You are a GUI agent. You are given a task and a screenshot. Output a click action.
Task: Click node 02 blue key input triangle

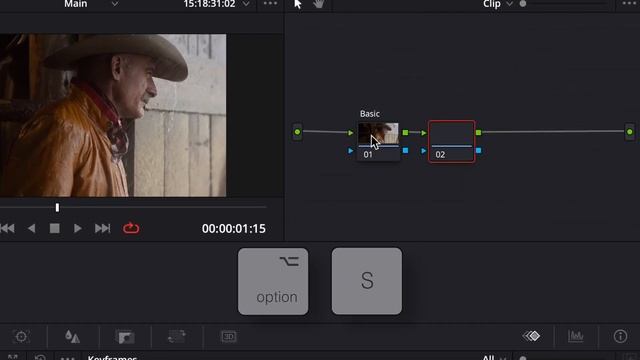click(x=424, y=151)
